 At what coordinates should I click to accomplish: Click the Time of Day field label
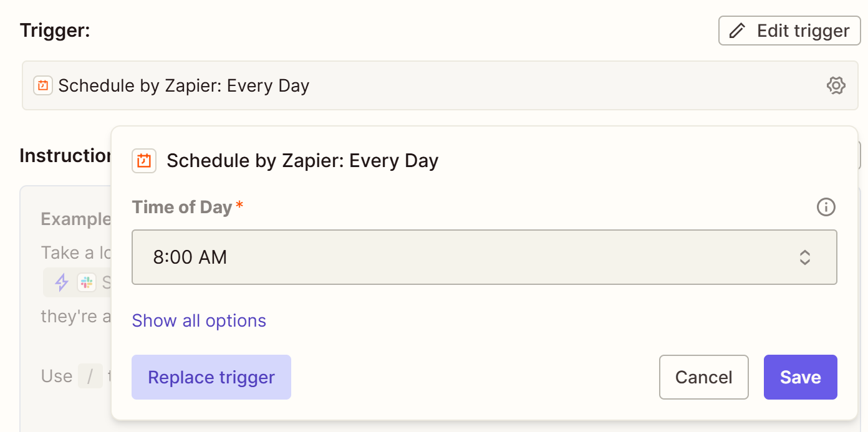[x=182, y=207]
